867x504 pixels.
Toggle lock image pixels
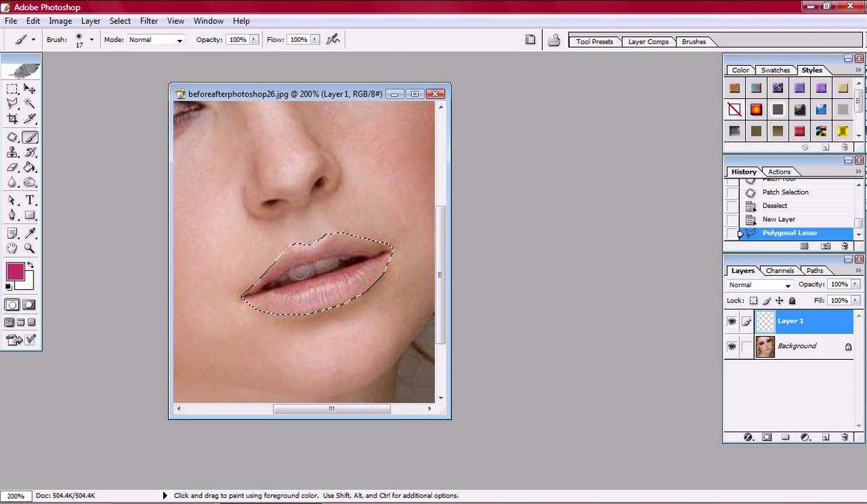[767, 301]
